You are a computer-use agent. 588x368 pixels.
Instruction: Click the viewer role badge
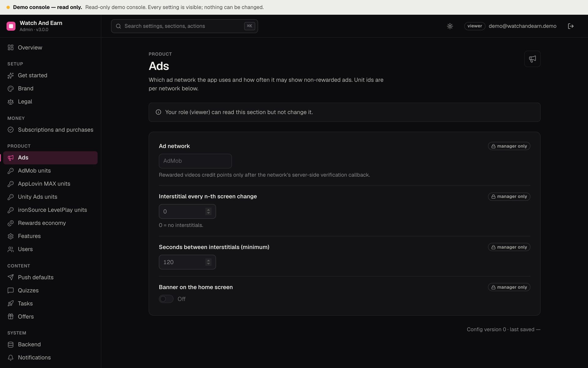475,26
